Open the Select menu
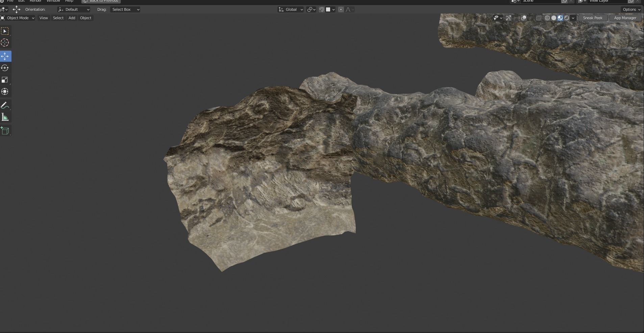This screenshot has width=644, height=333. pyautogui.click(x=58, y=18)
